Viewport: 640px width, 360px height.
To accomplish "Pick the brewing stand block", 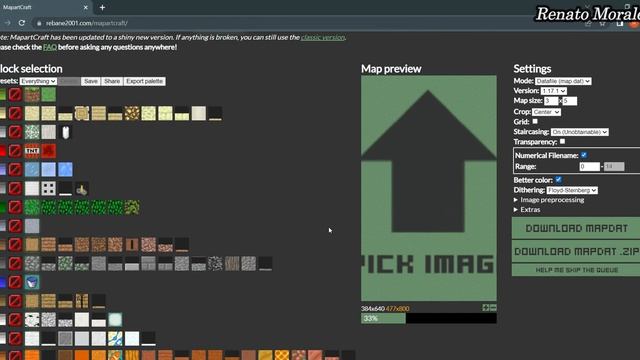I will pyautogui.click(x=82, y=189).
